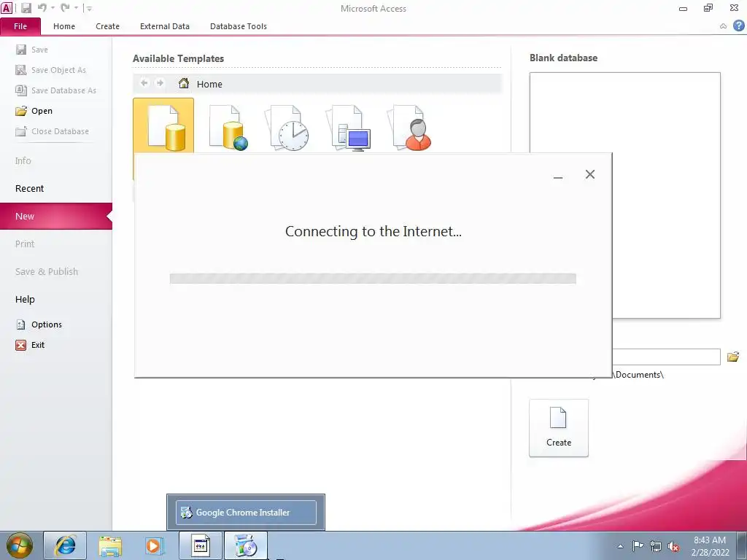Select the My templates person icon
Screen dimensions: 747x560
pyautogui.click(x=410, y=128)
